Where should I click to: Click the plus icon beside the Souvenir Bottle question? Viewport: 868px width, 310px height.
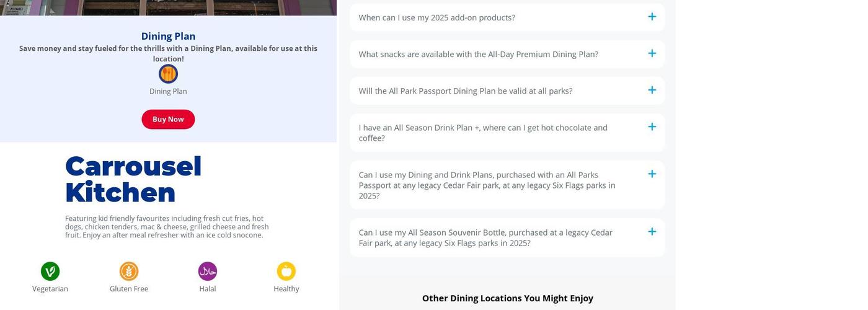tap(652, 232)
